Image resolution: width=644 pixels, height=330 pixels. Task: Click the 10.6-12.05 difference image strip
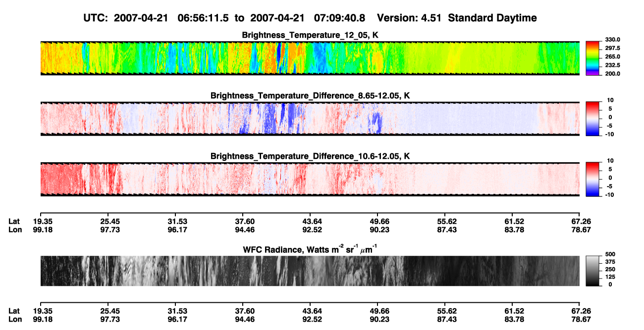pyautogui.click(x=310, y=180)
